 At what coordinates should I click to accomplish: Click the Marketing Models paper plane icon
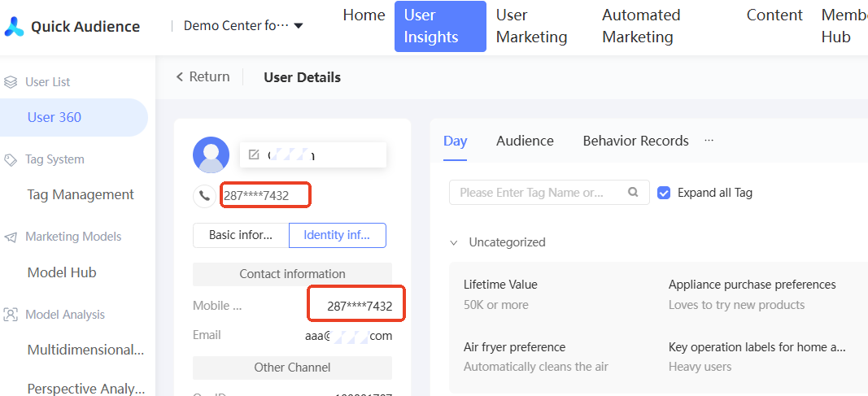point(11,237)
